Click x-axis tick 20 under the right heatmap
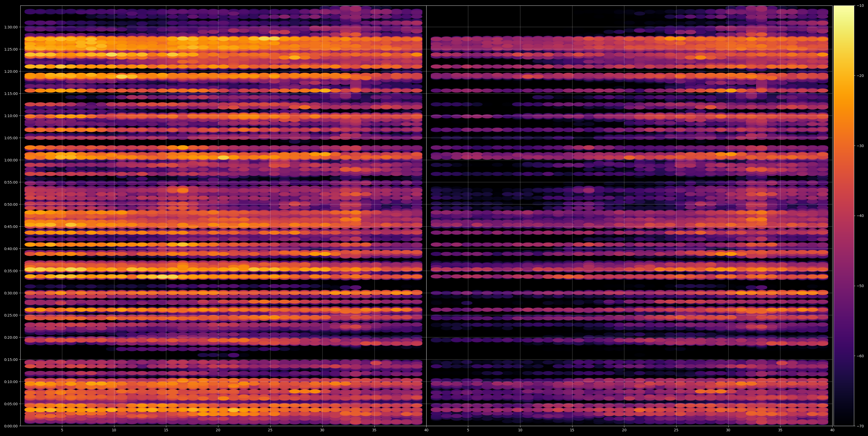 click(624, 430)
